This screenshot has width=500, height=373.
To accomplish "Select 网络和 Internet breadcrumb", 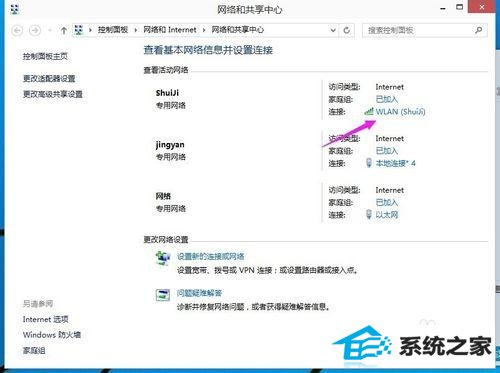I will [x=170, y=30].
